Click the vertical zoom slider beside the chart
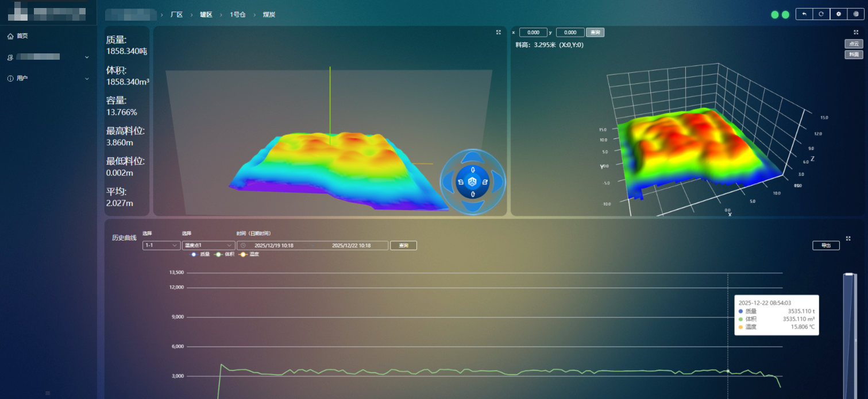Image resolution: width=868 pixels, height=399 pixels. point(849,336)
